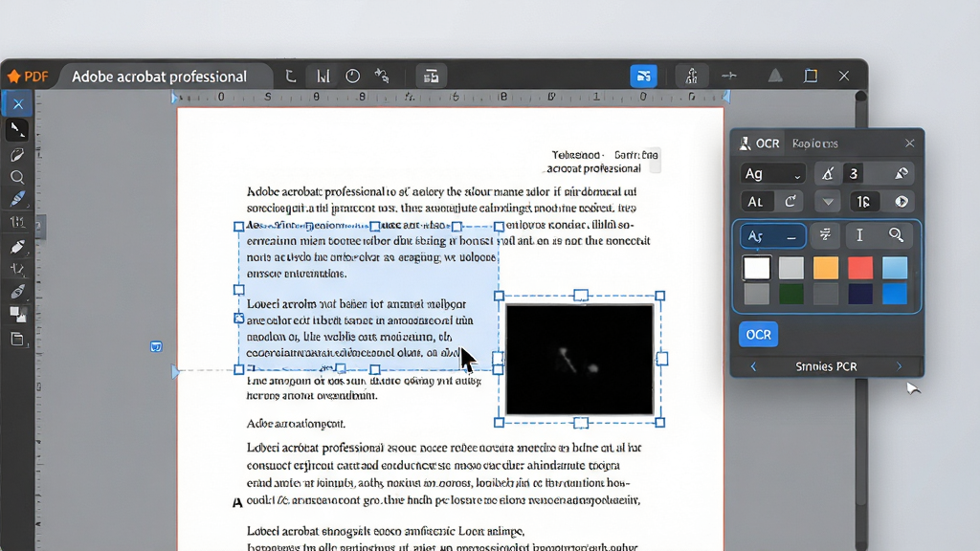Pick the light gray swatch in top row
Image resolution: width=980 pixels, height=551 pixels.
click(x=791, y=268)
